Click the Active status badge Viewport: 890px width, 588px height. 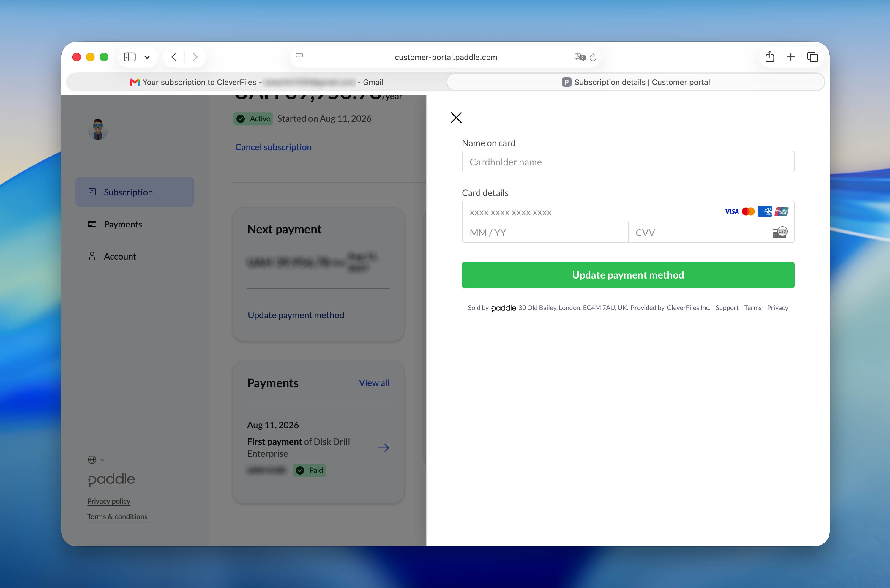click(x=253, y=119)
